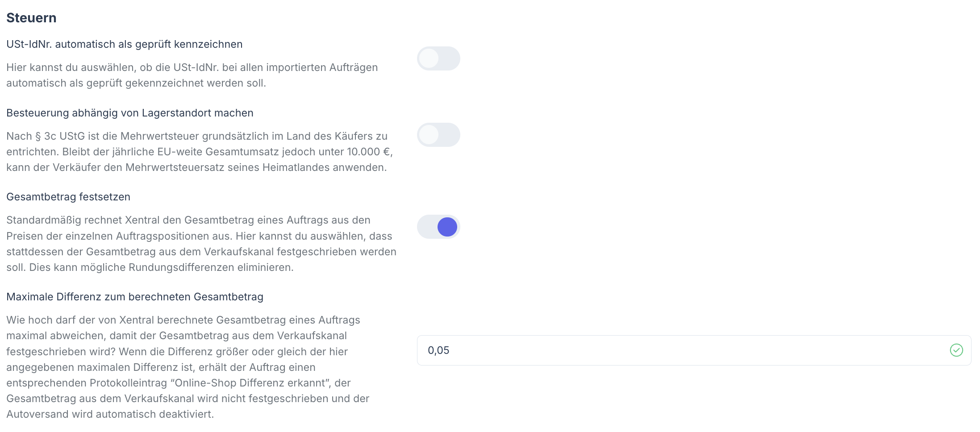Click the Steuern section heading

click(31, 18)
